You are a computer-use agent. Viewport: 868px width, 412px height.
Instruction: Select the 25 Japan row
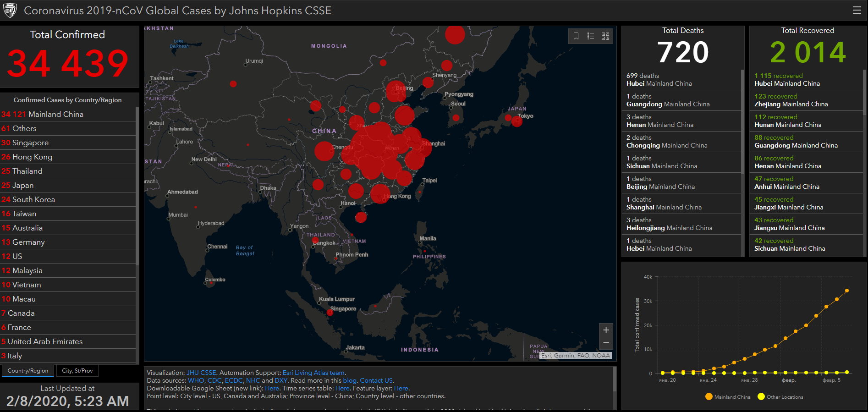[68, 185]
